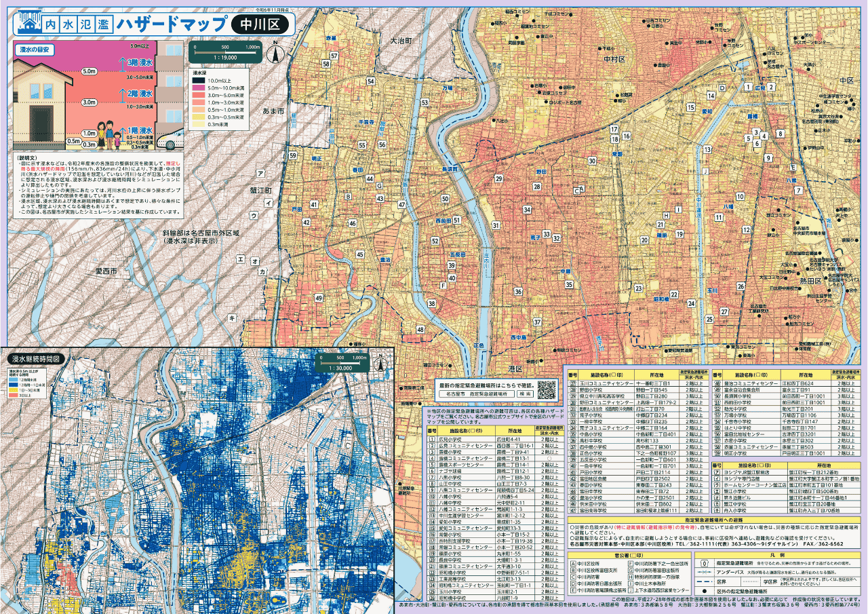
Task: Select the 浸水の目安 panel label
Action: [35, 50]
